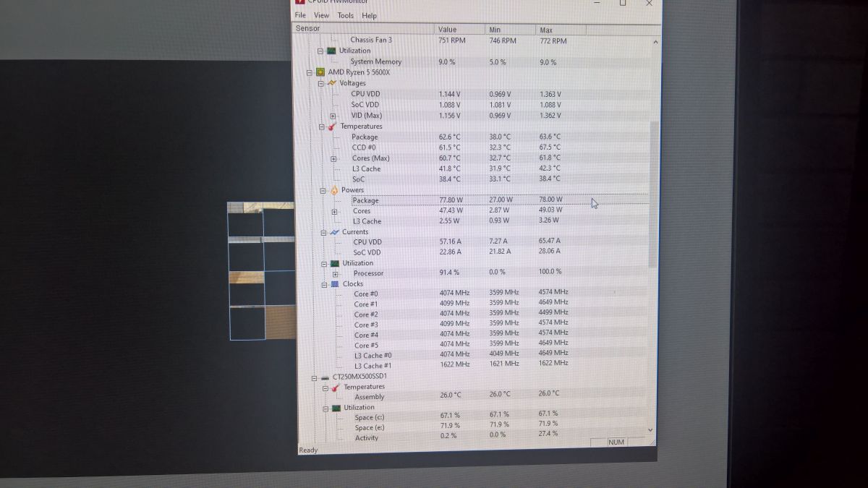
Task: Click the Sensor column header
Action: coord(364,29)
